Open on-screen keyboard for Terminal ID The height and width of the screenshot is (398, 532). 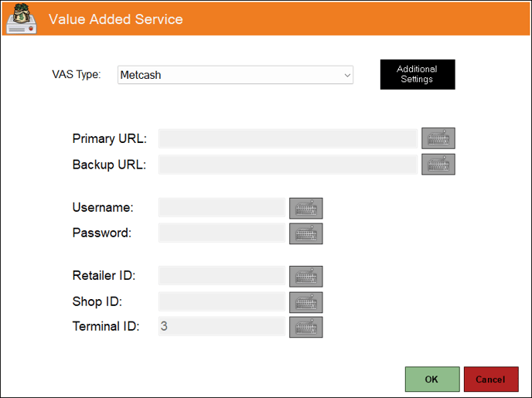pos(305,327)
